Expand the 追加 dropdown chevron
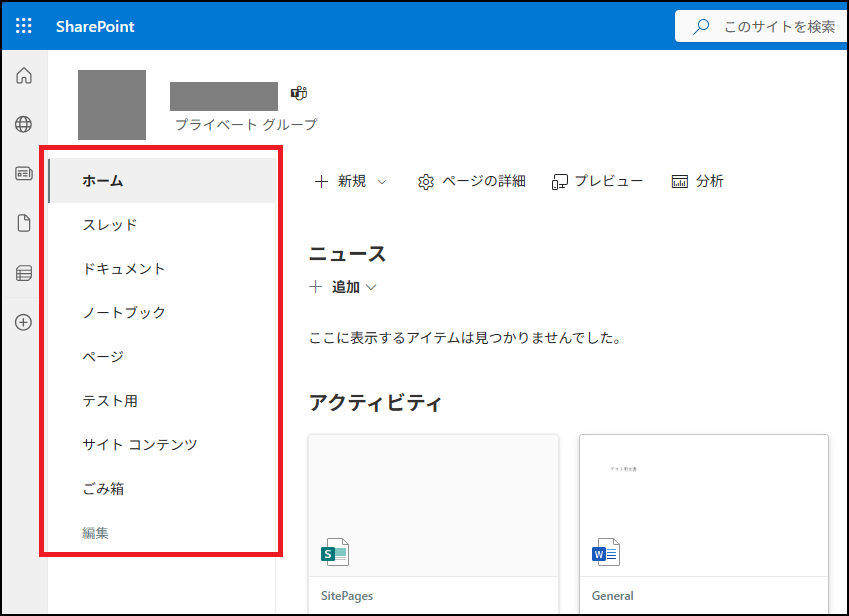Image resolution: width=849 pixels, height=616 pixels. (371, 287)
